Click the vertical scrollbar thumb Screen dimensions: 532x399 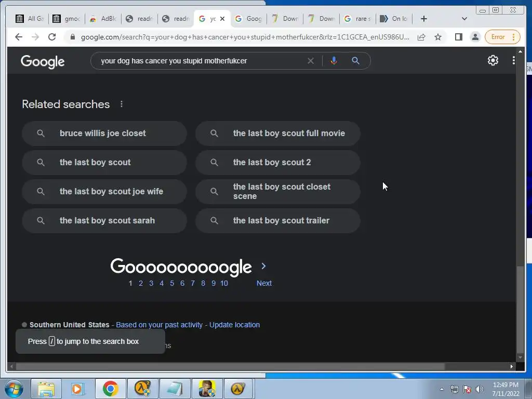520,310
